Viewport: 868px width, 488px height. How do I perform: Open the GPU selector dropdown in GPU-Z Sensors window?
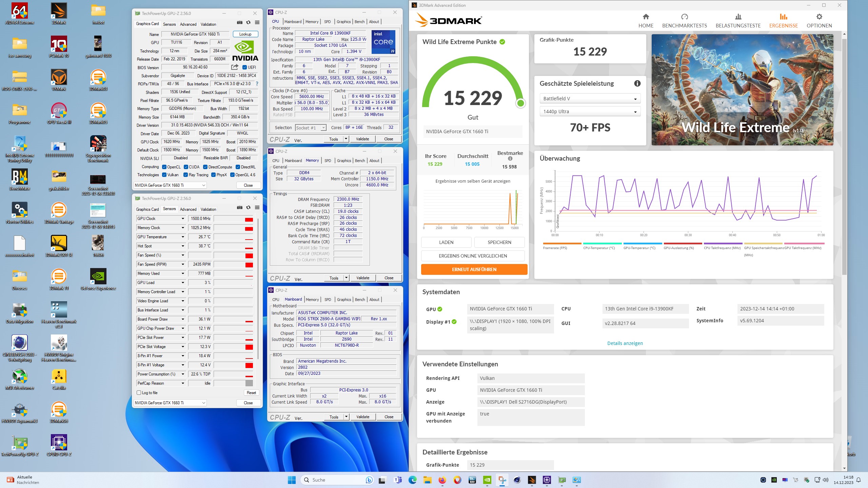[170, 403]
